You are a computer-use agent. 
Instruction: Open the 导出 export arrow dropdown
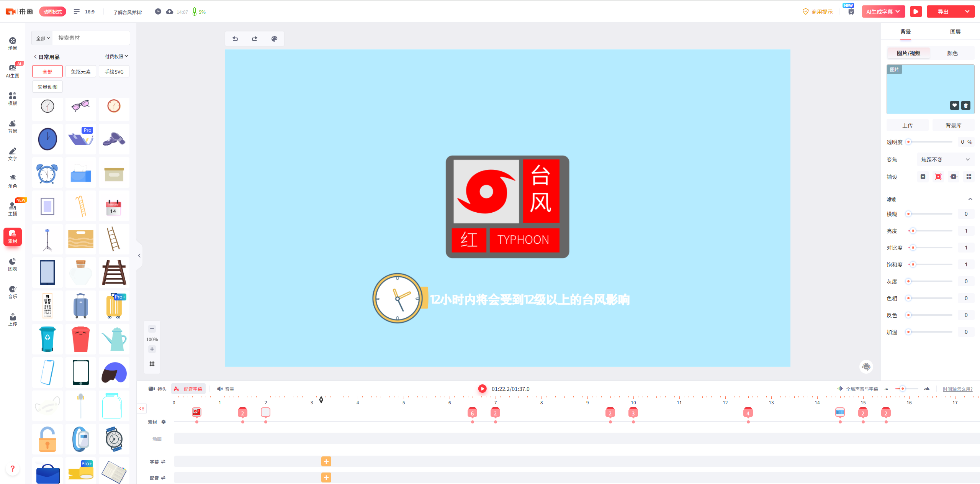[x=967, y=11]
